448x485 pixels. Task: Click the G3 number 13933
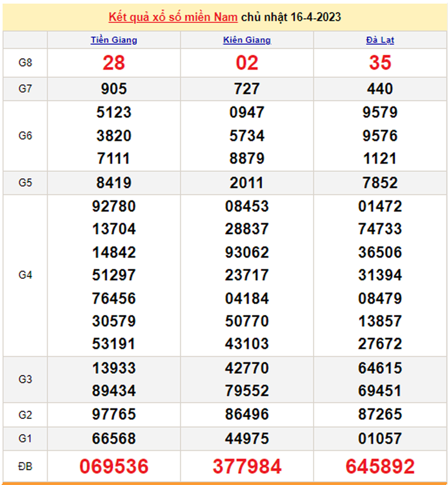[114, 368]
